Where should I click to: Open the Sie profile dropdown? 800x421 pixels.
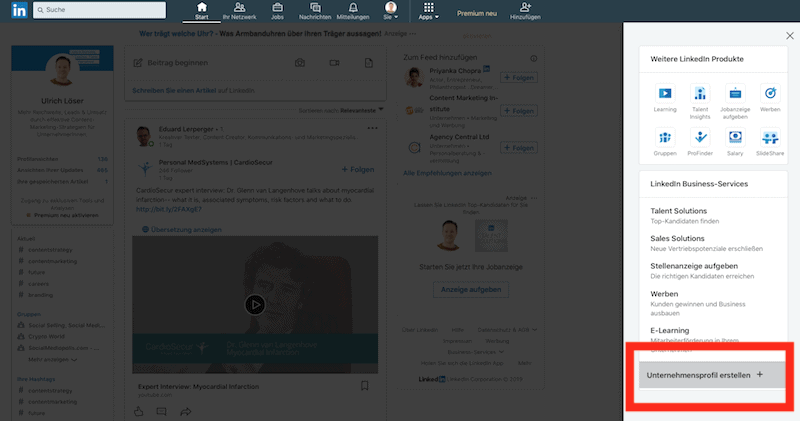tap(391, 11)
